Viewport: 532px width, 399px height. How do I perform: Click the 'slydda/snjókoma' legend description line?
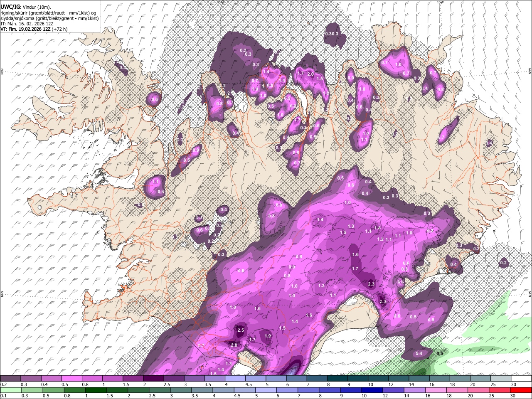click(50, 18)
